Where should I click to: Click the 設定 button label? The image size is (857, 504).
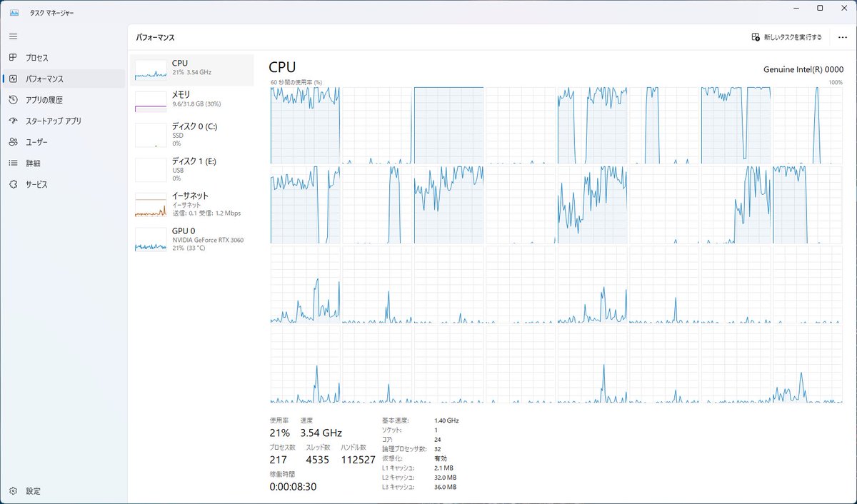34,491
